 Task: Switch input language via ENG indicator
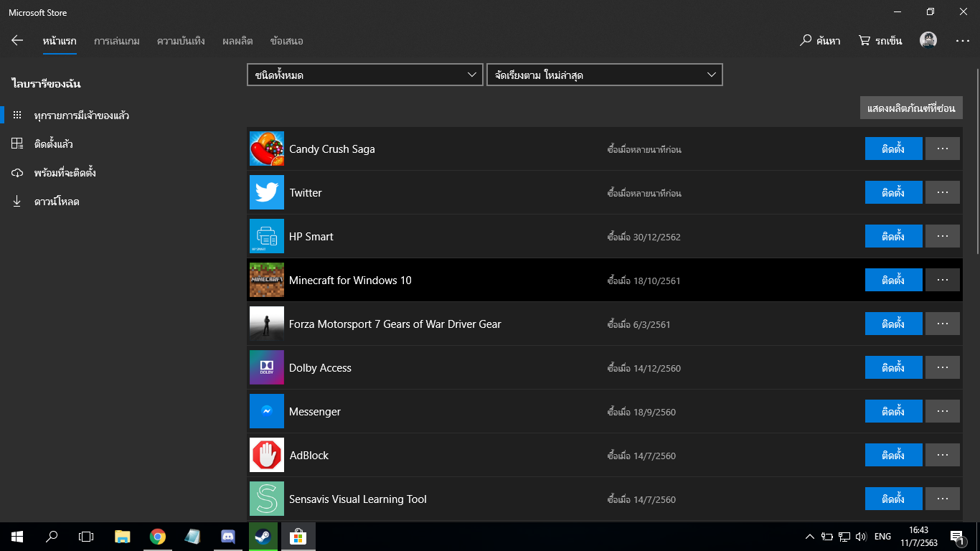883,536
